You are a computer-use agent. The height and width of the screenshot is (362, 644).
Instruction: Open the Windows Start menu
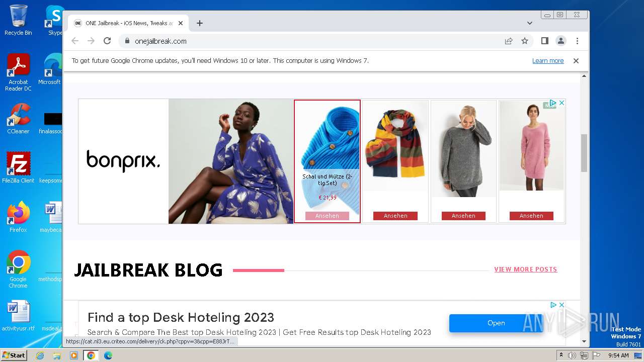point(14,355)
